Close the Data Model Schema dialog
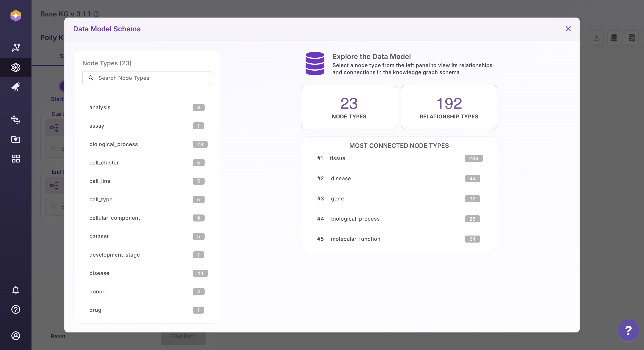Screen dimensions: 644x350 pos(568,29)
